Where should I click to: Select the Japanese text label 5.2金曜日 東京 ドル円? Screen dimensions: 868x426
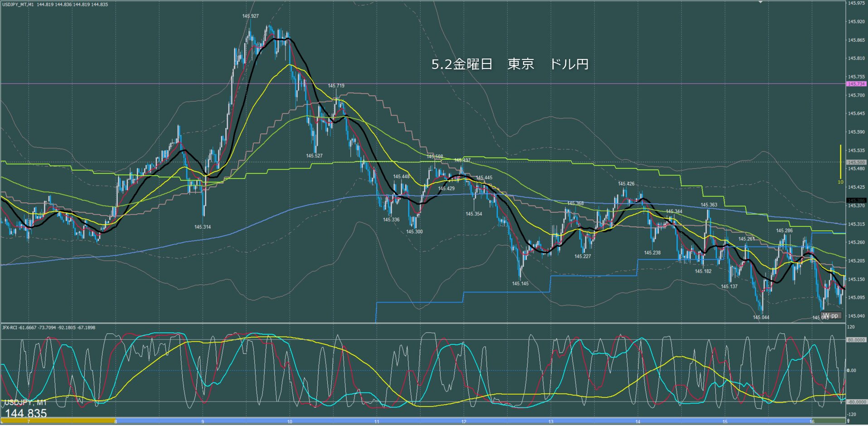(510, 64)
